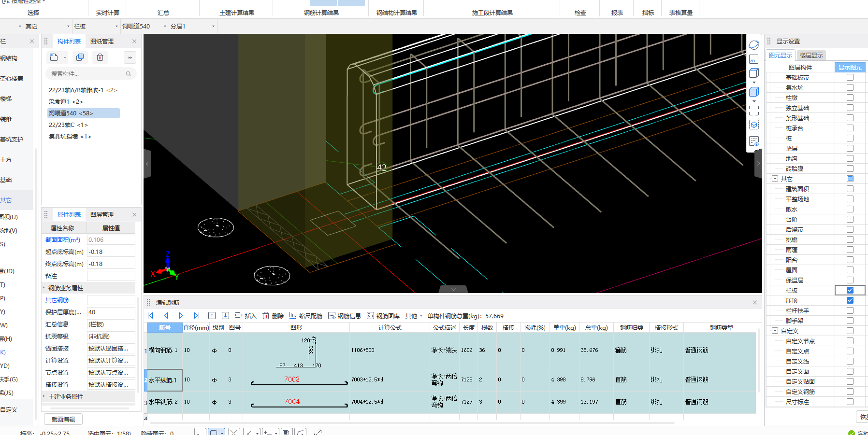The width and height of the screenshot is (868, 435).
Task: Switch to 2D view icon
Action: click(754, 59)
